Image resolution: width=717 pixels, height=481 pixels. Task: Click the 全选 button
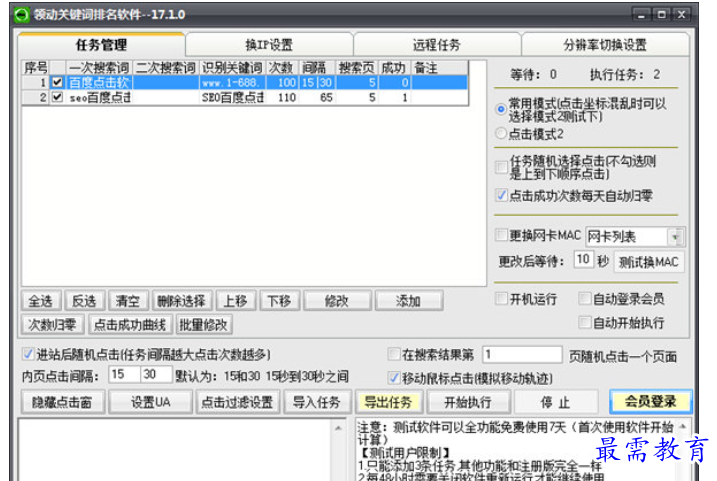click(41, 301)
